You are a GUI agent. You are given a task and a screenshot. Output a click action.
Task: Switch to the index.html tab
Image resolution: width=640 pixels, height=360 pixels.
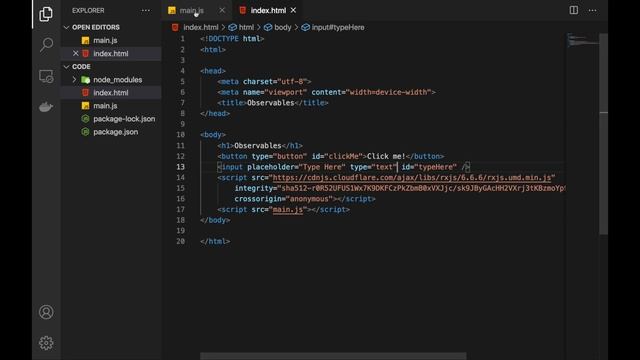coord(268,10)
